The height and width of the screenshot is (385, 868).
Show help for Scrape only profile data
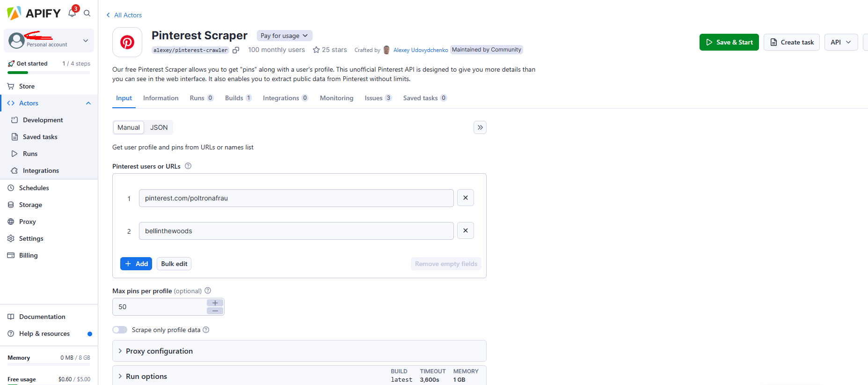click(206, 330)
